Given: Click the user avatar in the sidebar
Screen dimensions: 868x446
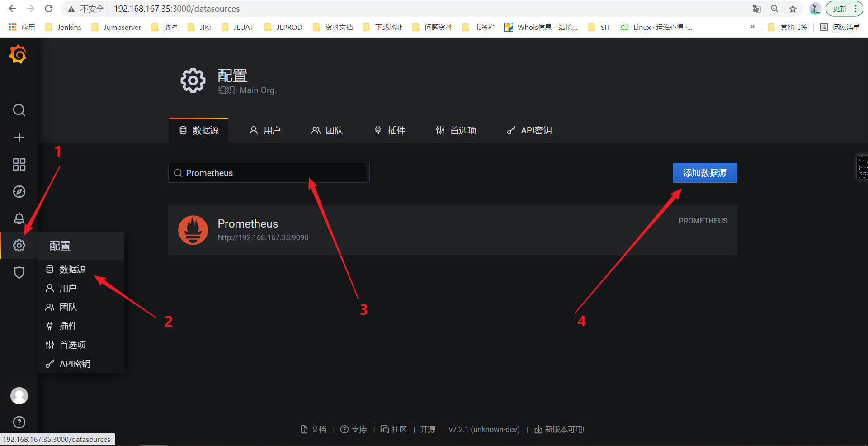Looking at the screenshot, I should coord(19,396).
